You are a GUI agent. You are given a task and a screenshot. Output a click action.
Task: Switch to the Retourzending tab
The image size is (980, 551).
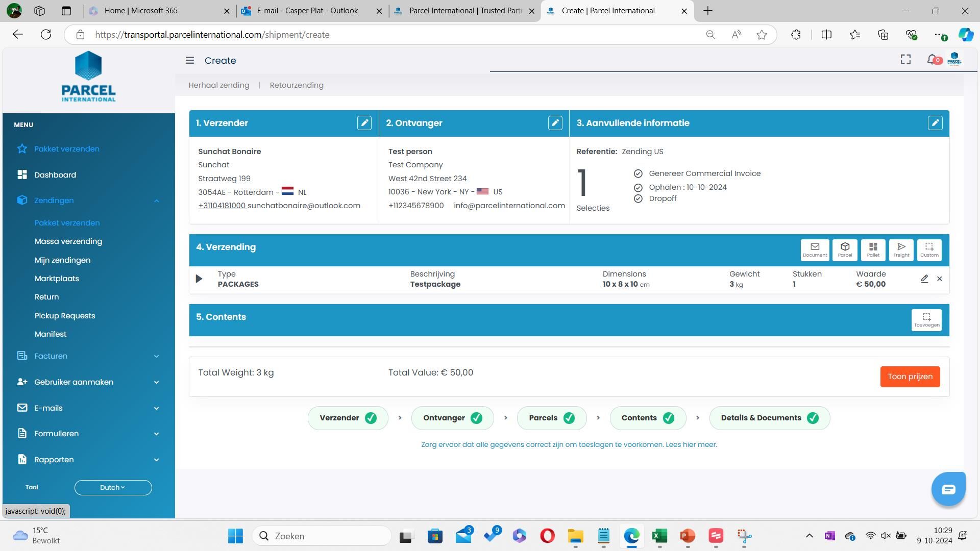(x=297, y=85)
